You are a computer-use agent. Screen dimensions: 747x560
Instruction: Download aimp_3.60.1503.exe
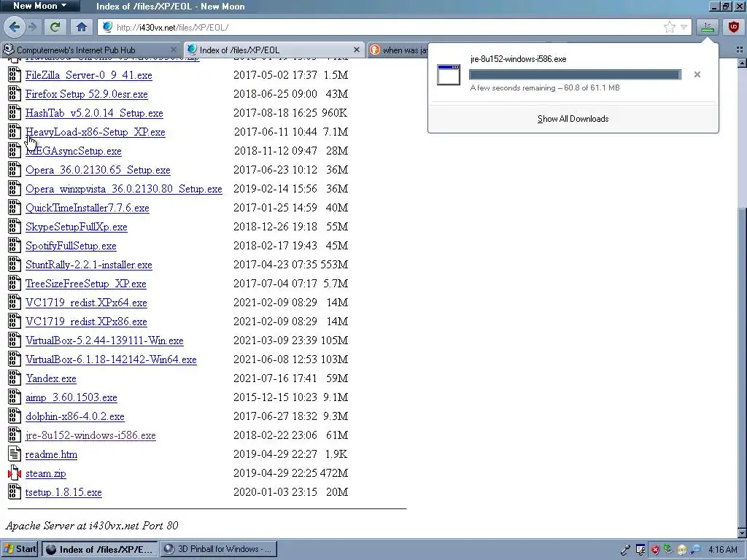click(x=71, y=397)
